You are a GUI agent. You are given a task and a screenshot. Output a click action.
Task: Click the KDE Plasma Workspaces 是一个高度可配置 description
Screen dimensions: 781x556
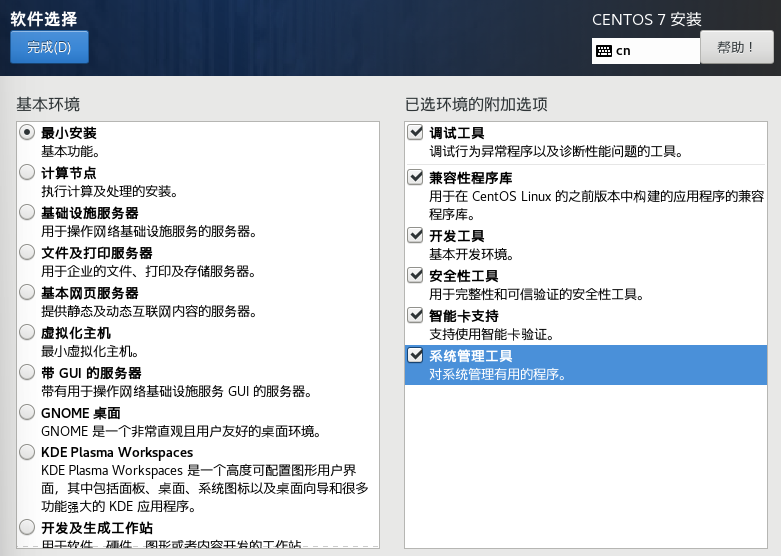click(x=205, y=488)
